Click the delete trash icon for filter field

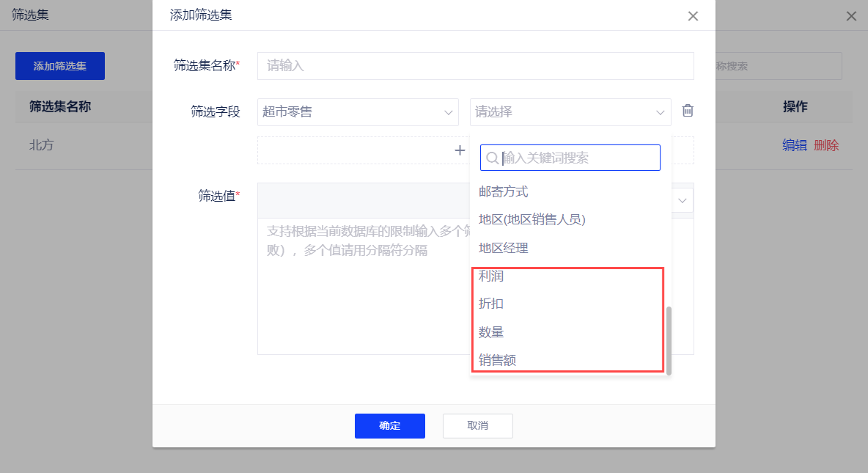point(688,111)
